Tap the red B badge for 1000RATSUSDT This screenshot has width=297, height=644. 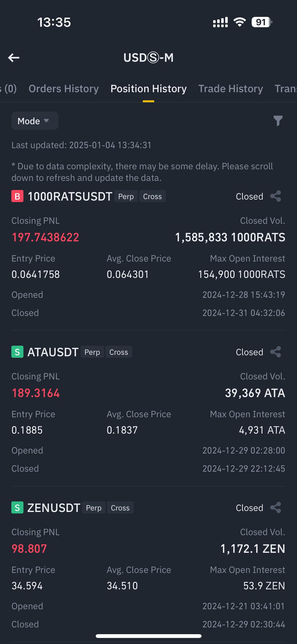[x=17, y=196]
